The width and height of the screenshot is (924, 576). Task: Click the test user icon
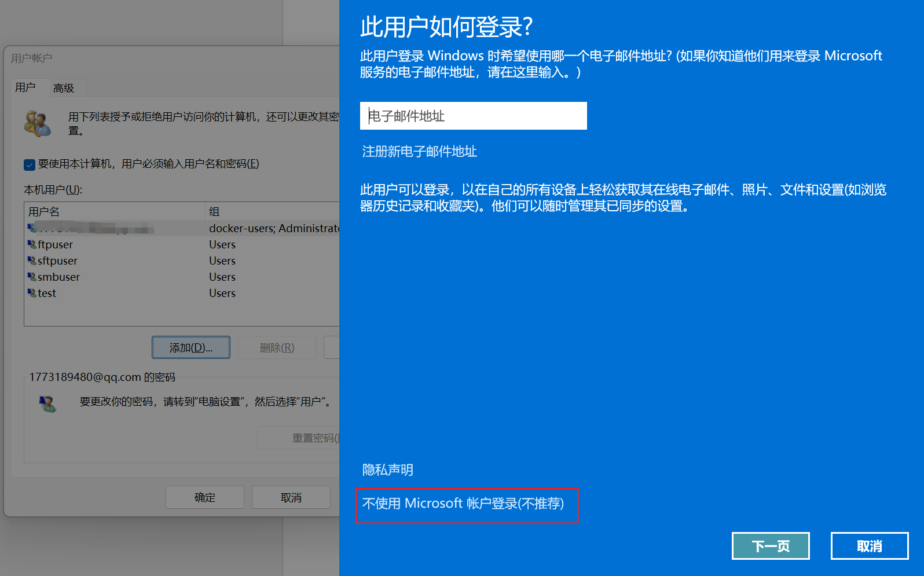[x=32, y=293]
